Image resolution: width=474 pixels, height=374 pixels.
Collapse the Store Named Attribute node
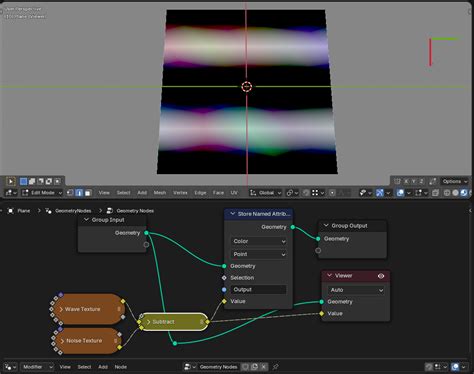point(233,214)
